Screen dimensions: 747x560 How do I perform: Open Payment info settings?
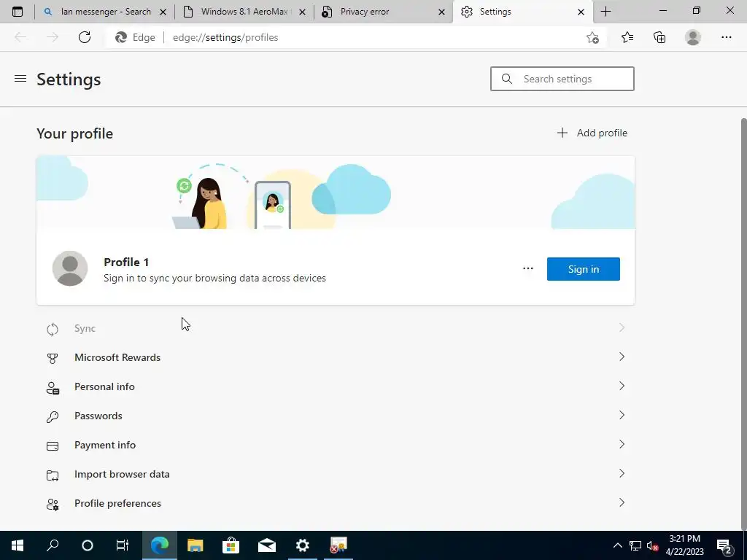336,445
